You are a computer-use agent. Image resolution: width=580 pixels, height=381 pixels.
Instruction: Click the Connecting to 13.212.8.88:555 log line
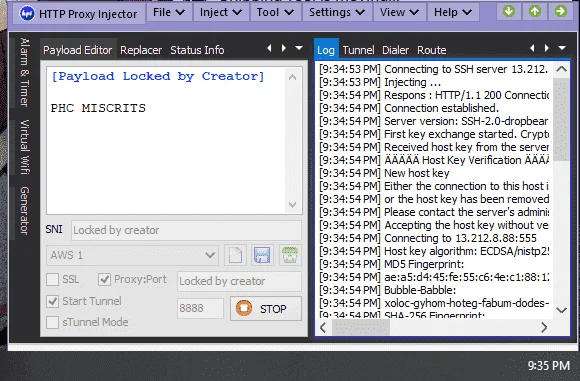point(428,238)
